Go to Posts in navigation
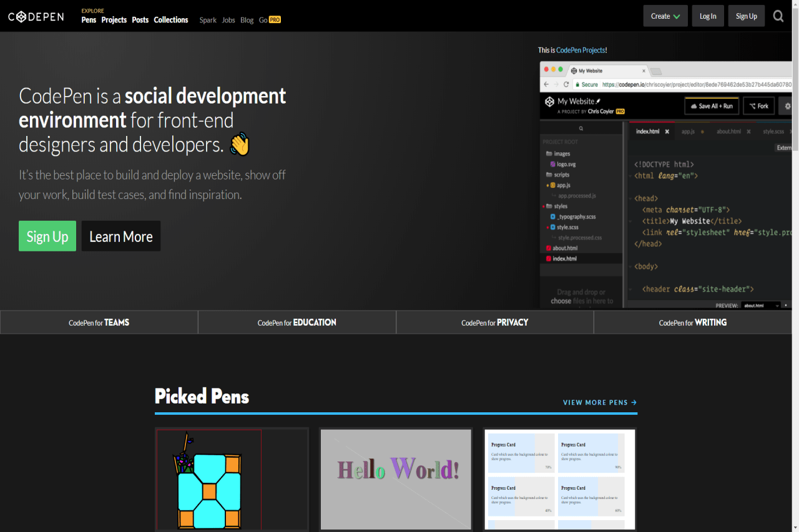 pos(140,20)
